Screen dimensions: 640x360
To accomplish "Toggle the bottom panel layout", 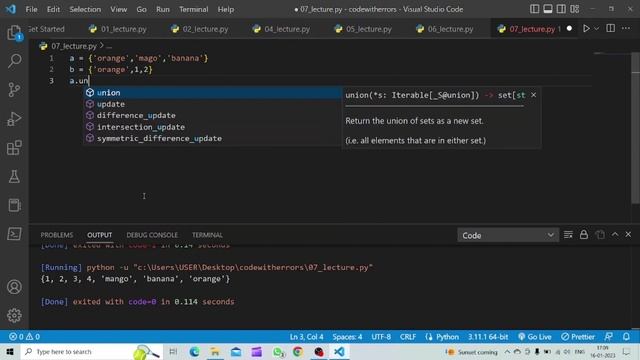I will (x=548, y=9).
